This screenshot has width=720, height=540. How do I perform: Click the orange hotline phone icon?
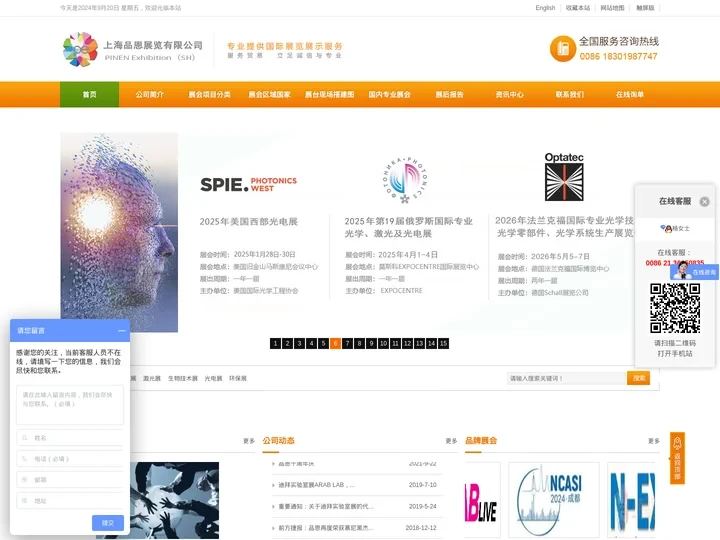(562, 49)
